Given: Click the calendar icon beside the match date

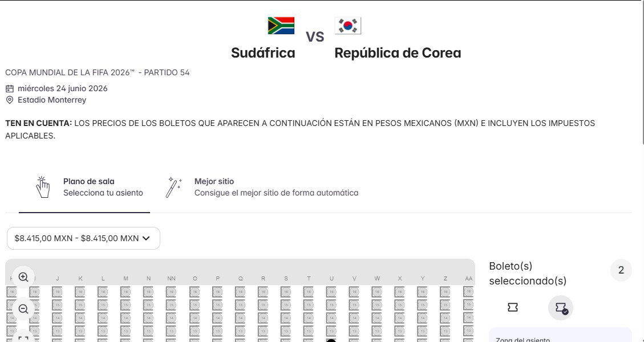Looking at the screenshot, I should pyautogui.click(x=10, y=88).
